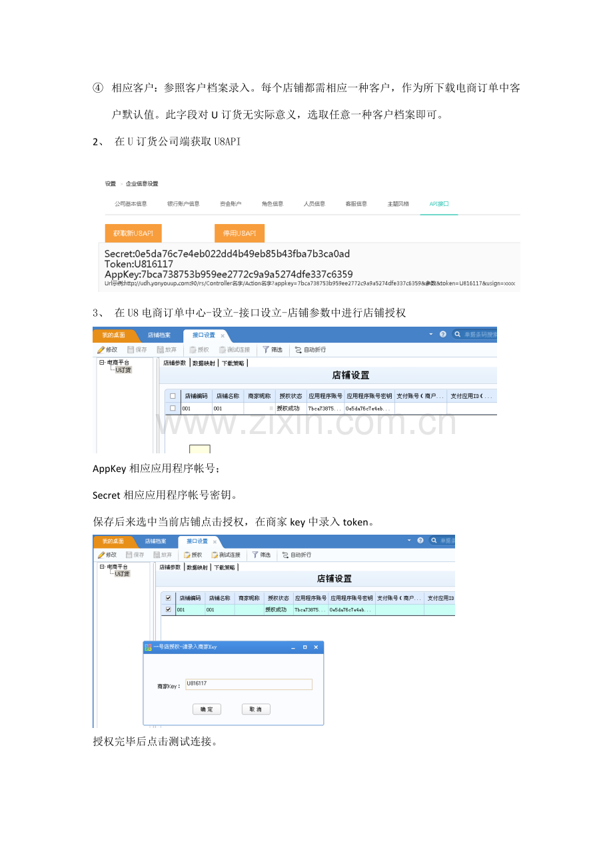Uncheck the ticked checkbox on highlighted row 001
This screenshot has height=868, width=613.
[168, 609]
